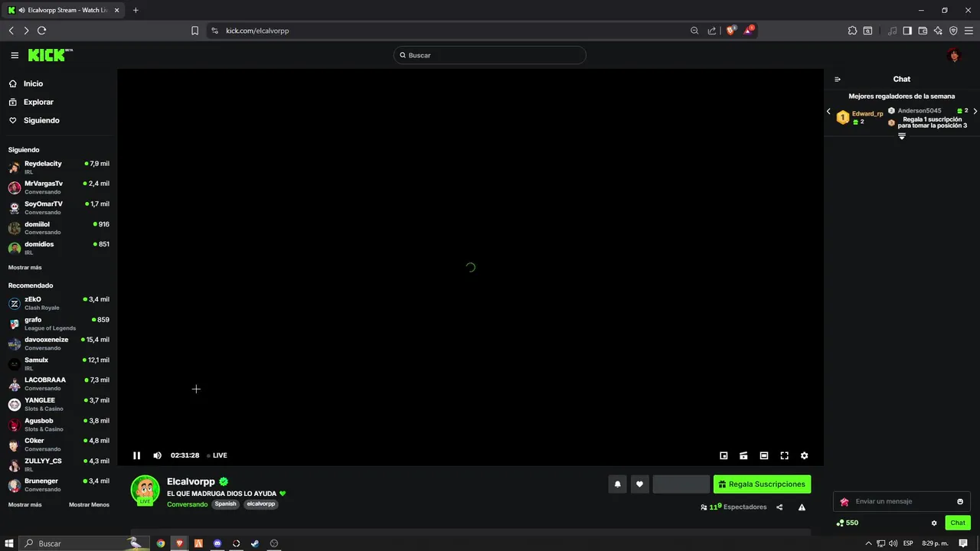Open Explorar in the sidebar

[31, 102]
